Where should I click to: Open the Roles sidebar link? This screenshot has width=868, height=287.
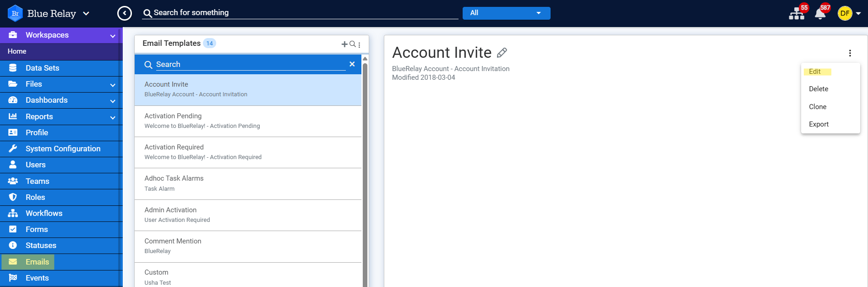(x=35, y=197)
